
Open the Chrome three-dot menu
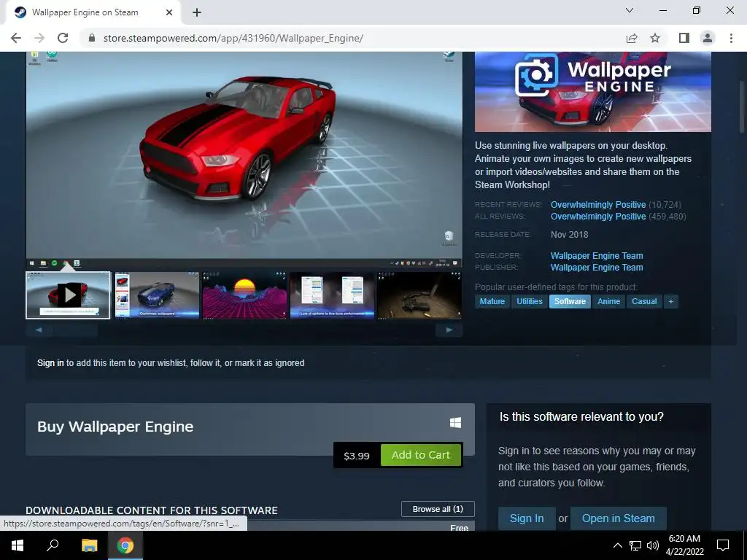731,38
